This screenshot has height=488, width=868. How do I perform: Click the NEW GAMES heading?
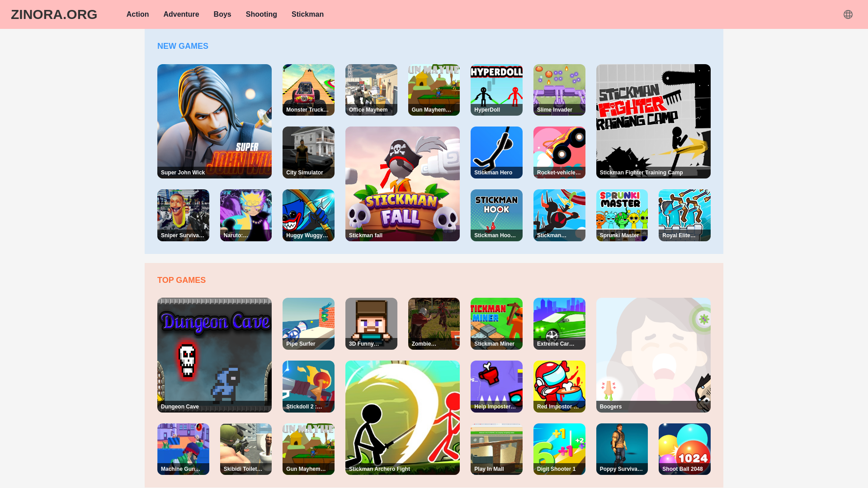(183, 46)
